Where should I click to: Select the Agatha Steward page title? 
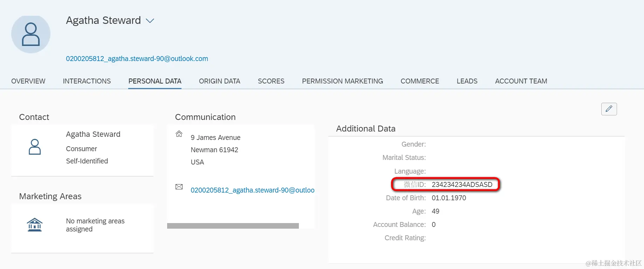[x=103, y=20]
